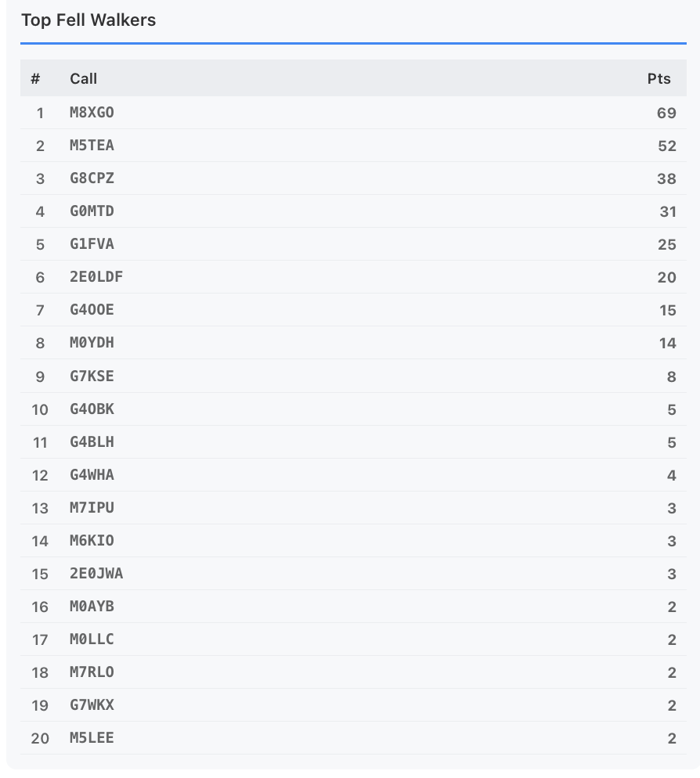Open the G4OOE entry
The image size is (700, 778).
(92, 310)
